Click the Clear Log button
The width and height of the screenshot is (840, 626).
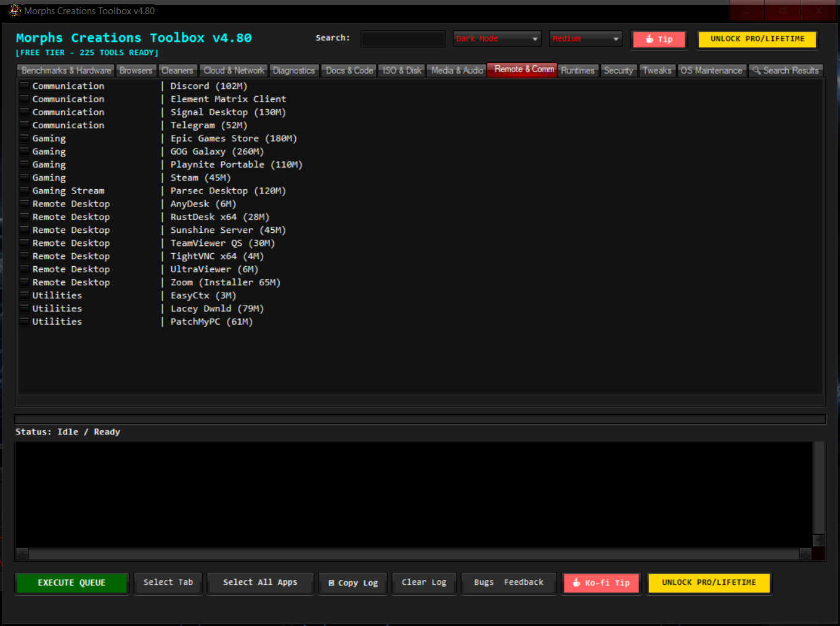(x=424, y=582)
